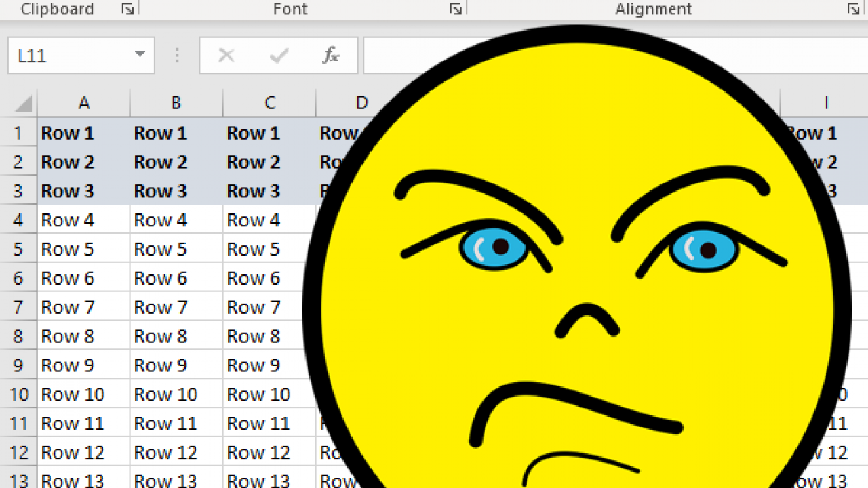Screen dimensions: 868x488
Task: Click cell B2 containing Row 2
Action: (x=176, y=162)
